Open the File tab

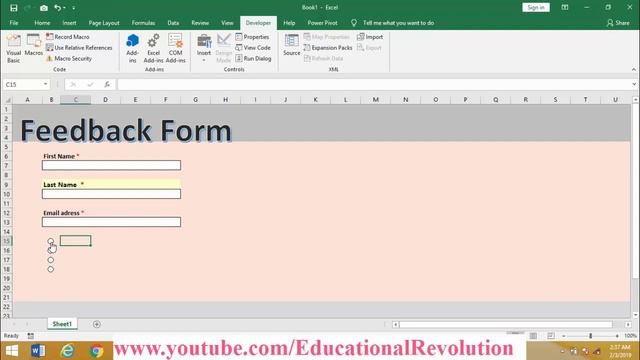point(14,23)
